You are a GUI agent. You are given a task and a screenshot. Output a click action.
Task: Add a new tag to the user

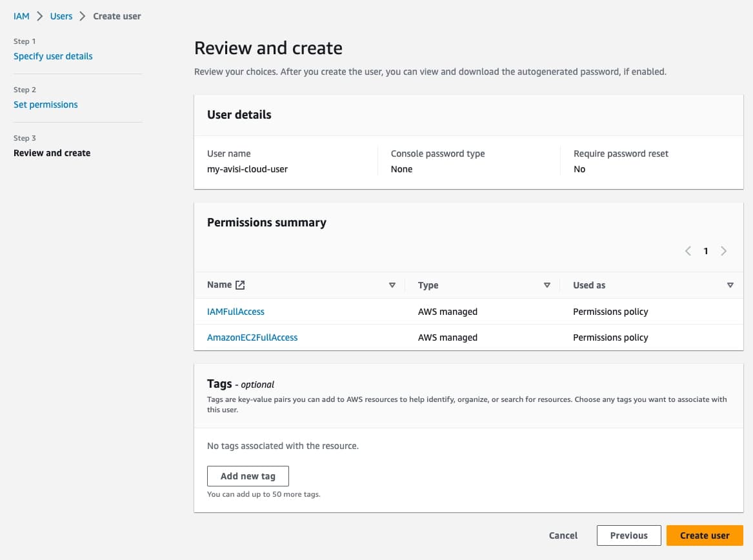pos(248,475)
